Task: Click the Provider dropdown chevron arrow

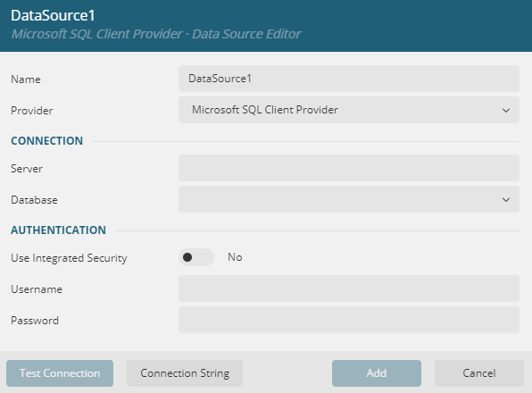Action: click(506, 110)
